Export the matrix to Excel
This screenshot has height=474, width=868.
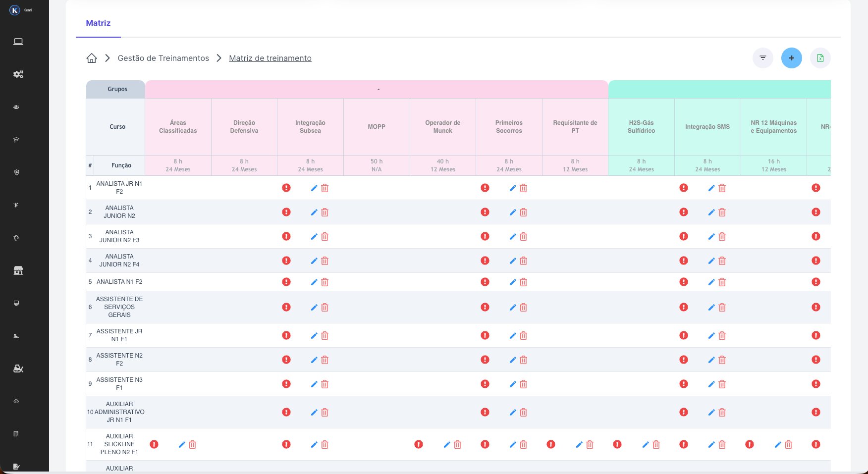(x=820, y=58)
